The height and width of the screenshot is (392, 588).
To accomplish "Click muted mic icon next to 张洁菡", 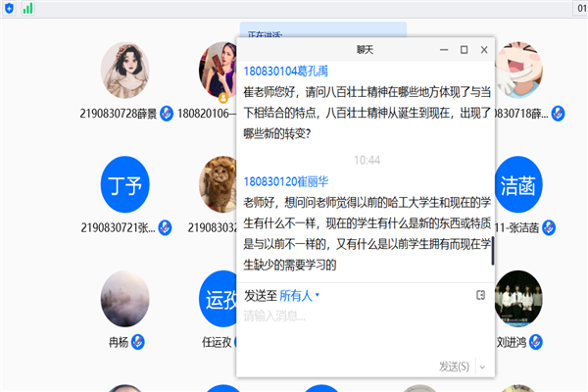I will pyautogui.click(x=549, y=227).
